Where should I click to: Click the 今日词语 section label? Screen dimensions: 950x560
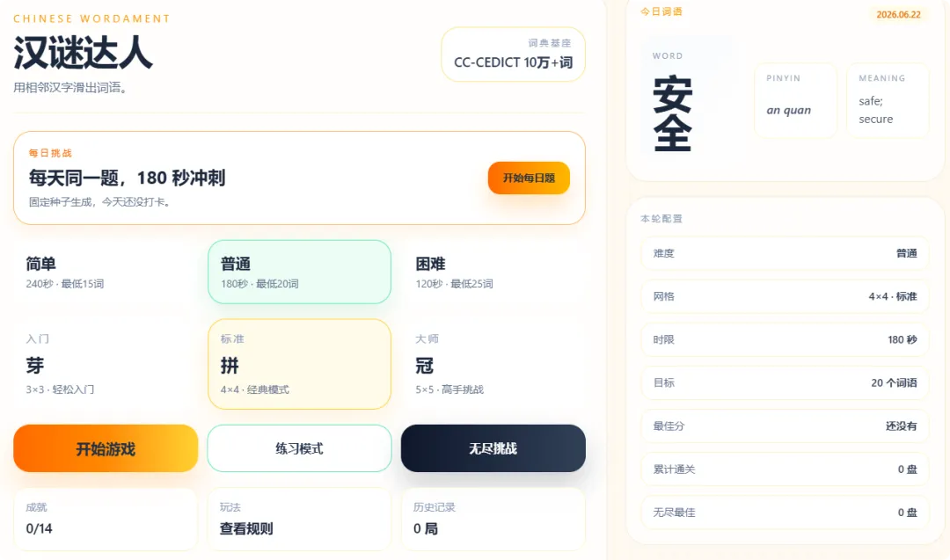point(661,11)
